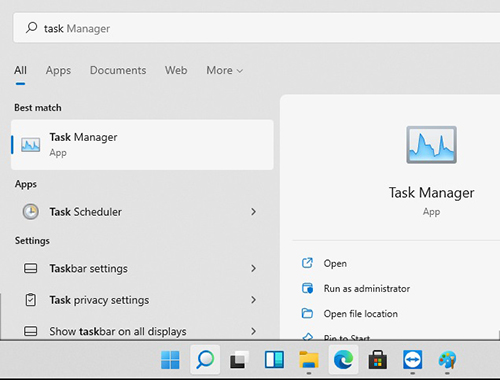Image resolution: width=500 pixels, height=380 pixels.
Task: Expand the Taskbar settings chevron
Action: click(254, 268)
